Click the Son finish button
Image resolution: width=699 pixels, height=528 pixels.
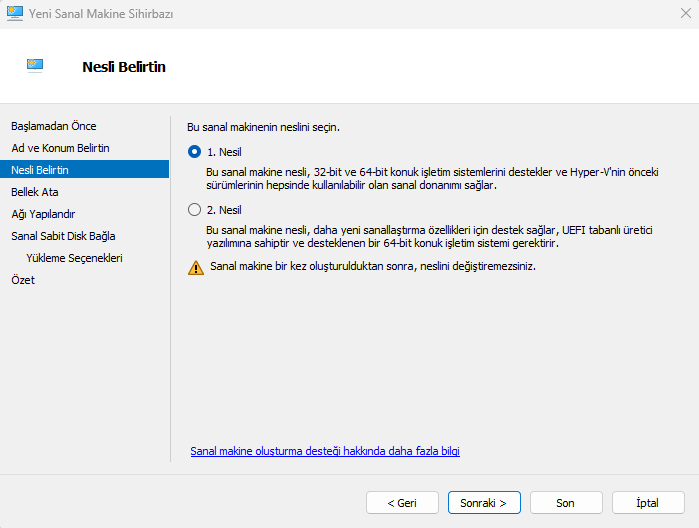pyautogui.click(x=565, y=502)
